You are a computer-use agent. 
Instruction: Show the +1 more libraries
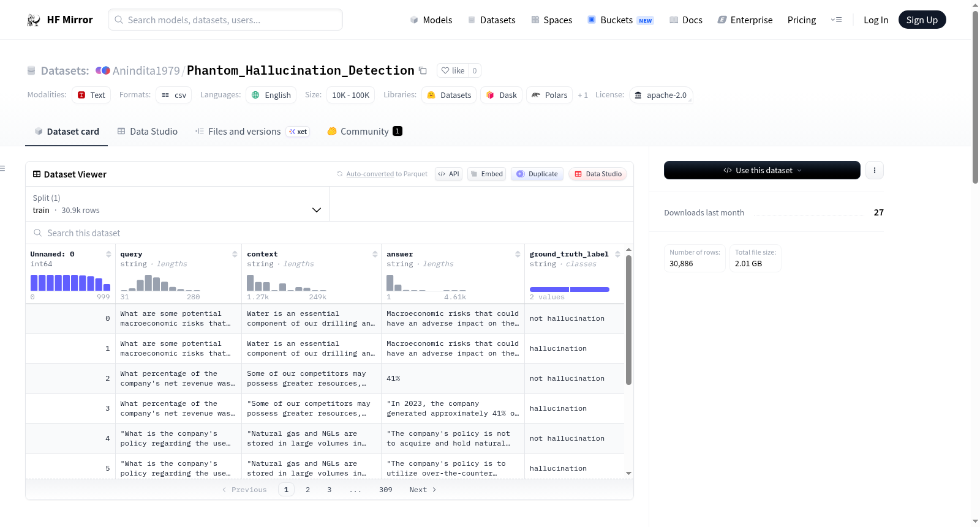point(582,95)
